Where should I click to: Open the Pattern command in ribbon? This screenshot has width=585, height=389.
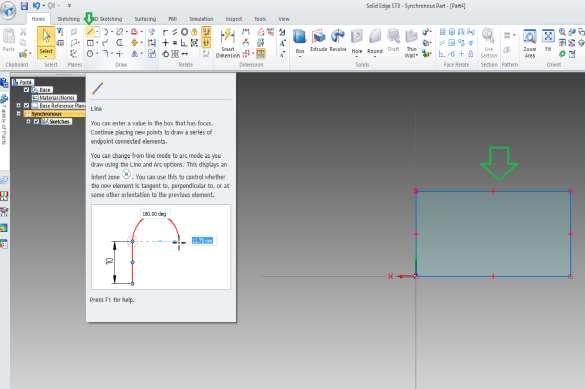coord(507,36)
